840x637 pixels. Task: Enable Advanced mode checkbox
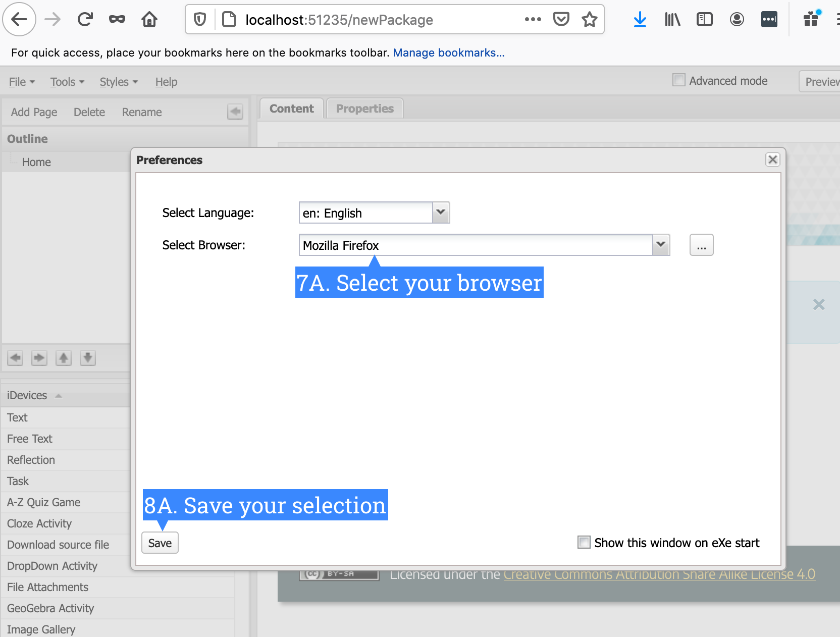(x=679, y=80)
